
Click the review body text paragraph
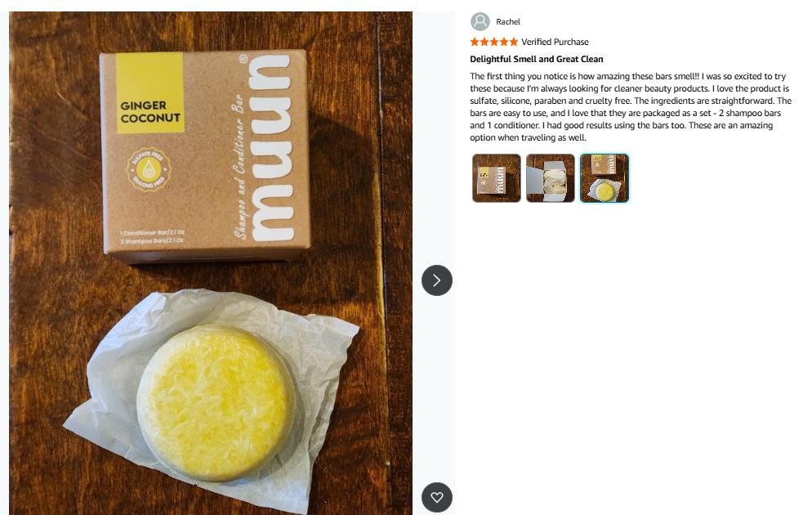pos(631,107)
